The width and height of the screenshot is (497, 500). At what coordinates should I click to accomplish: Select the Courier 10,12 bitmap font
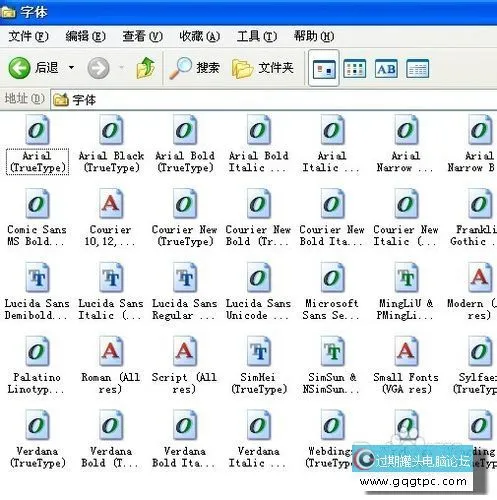tap(111, 203)
